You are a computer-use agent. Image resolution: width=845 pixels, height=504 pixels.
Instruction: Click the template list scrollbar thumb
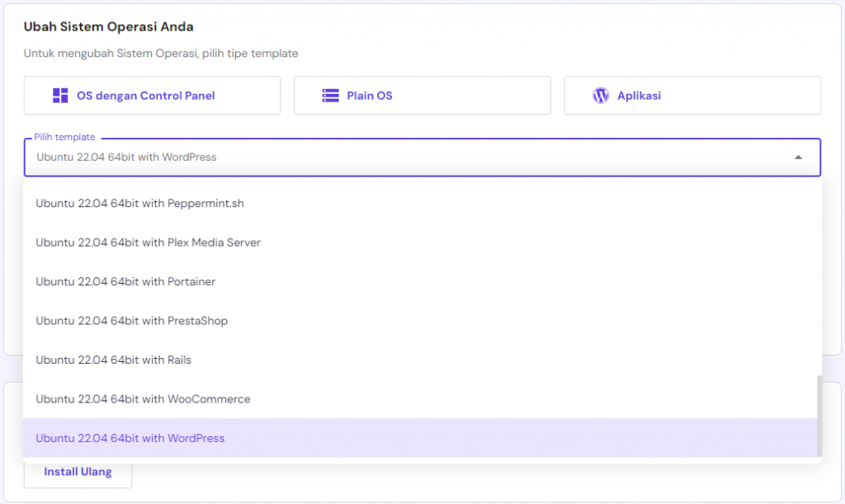819,415
